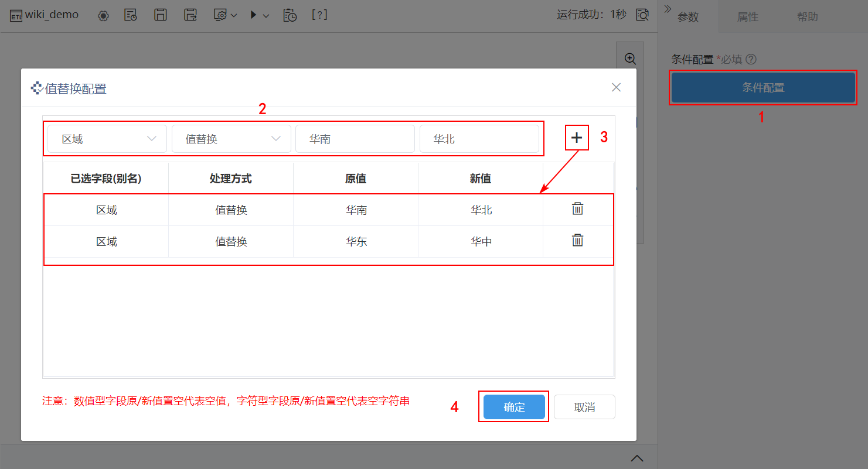Click the 华东 cell in the table
Viewport: 868px width, 469px height.
(x=356, y=241)
